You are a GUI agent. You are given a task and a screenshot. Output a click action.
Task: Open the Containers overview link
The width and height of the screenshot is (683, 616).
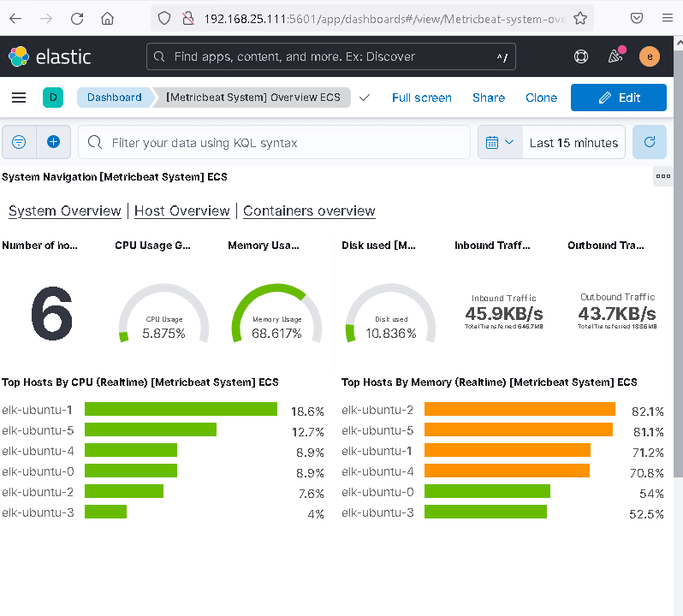coord(309,211)
